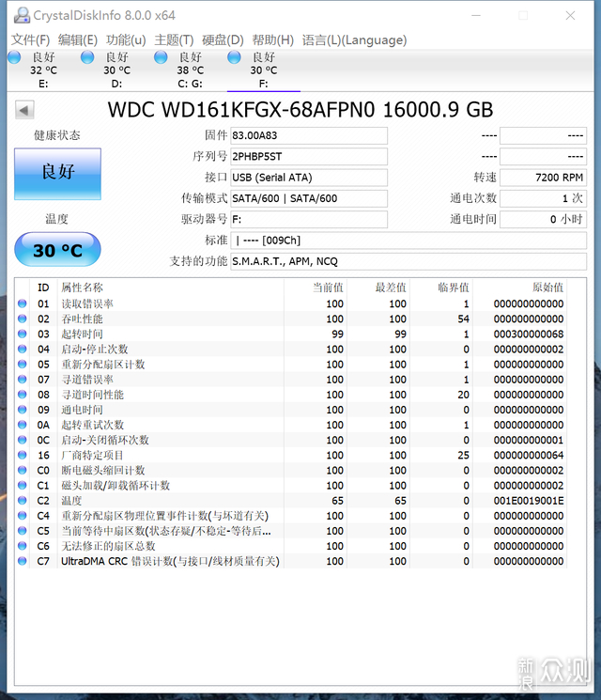Switch to the D: drive tab
The image size is (601, 700).
[116, 70]
